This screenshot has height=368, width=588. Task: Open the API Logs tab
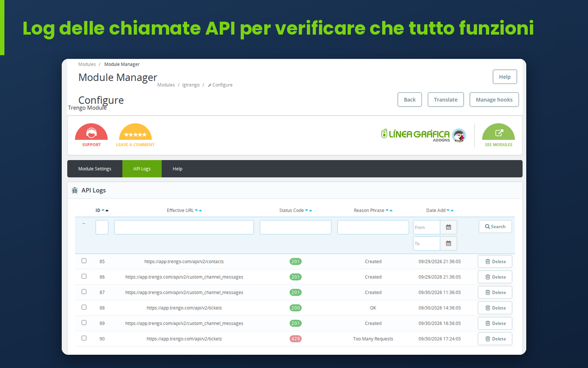pyautogui.click(x=142, y=169)
